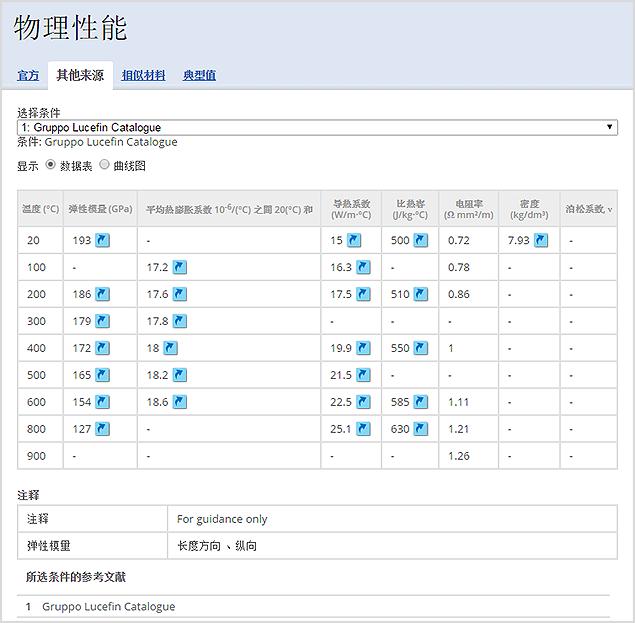Open reference icon next to expansion coefficient 17.6
This screenshot has width=635, height=623.
point(180,294)
